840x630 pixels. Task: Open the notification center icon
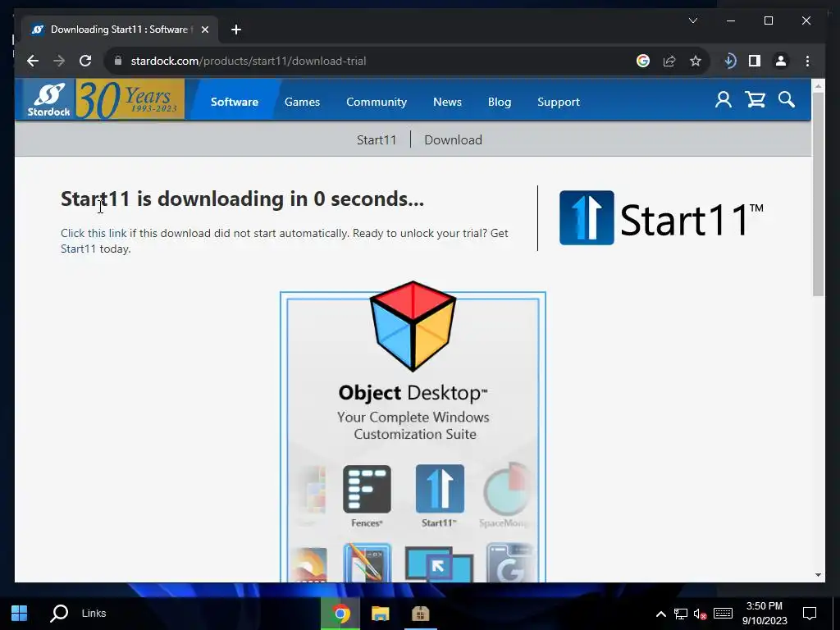(x=810, y=614)
